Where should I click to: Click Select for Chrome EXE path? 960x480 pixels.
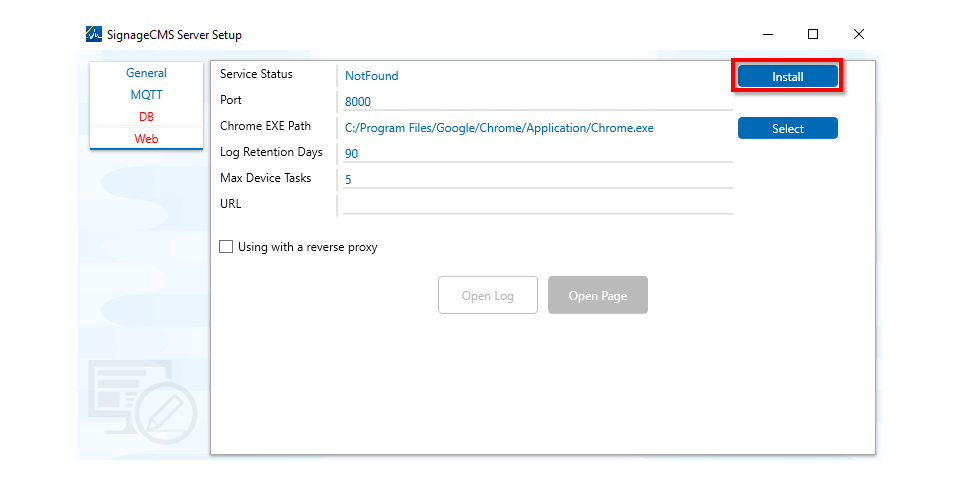[787, 129]
